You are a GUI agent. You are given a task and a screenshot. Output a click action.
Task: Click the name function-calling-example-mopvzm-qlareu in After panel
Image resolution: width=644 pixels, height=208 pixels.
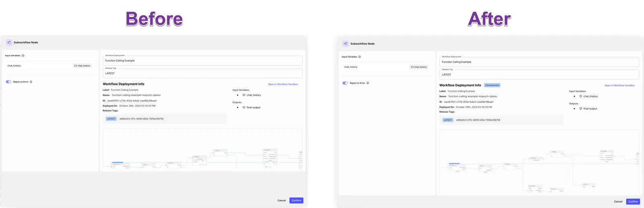pos(473,97)
